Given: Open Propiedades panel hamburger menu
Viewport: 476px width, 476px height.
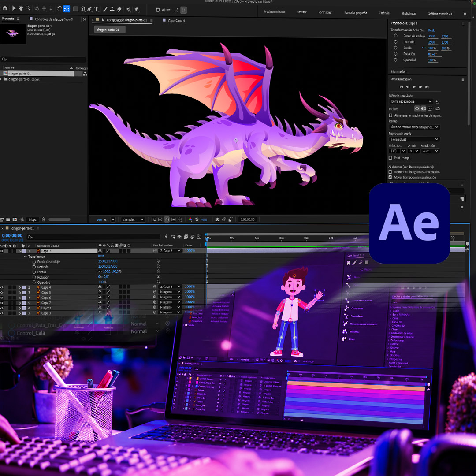Looking at the screenshot, I should pyautogui.click(x=463, y=24).
